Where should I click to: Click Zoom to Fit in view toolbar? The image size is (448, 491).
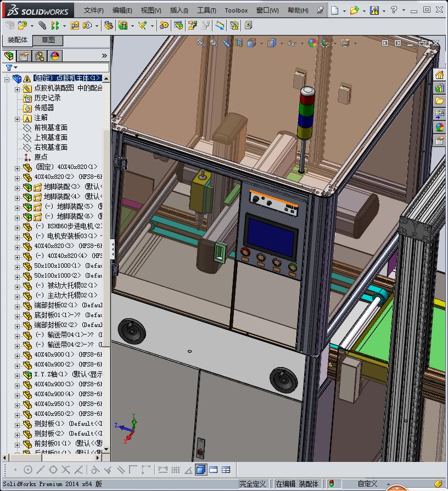(201, 43)
